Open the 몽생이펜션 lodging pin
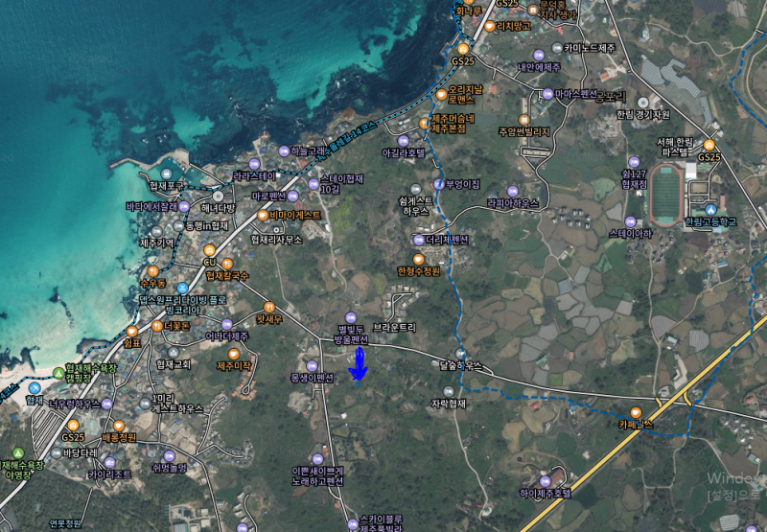 pyautogui.click(x=312, y=365)
